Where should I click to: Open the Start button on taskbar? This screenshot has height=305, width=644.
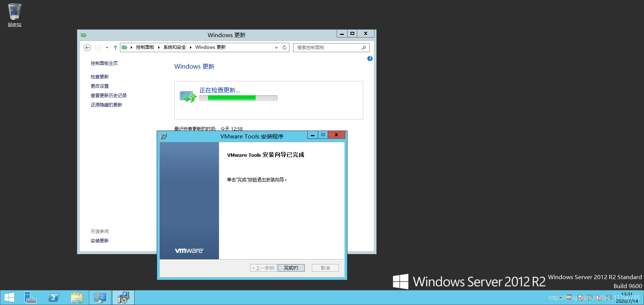click(x=9, y=298)
